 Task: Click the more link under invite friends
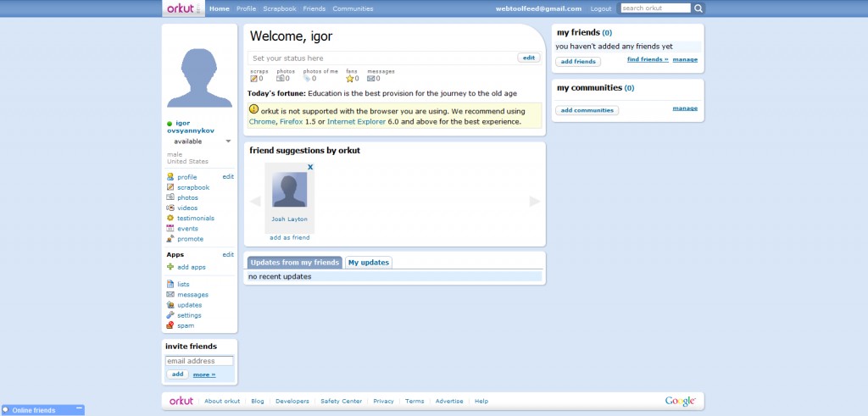(x=204, y=375)
